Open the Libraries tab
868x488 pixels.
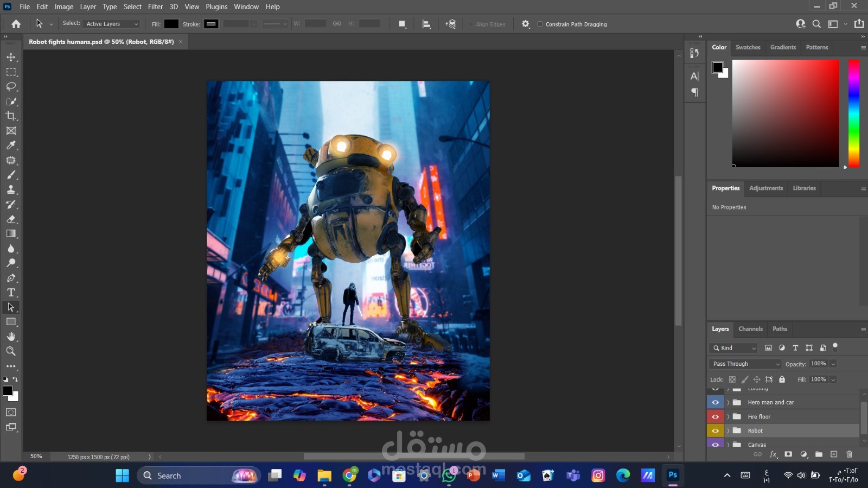pos(804,188)
